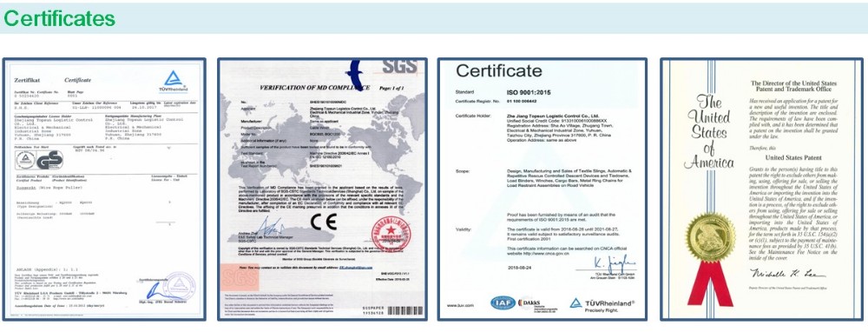Open the TÜV Rheinland GS certificate thumbnail
Screen dimensions: 868x332
coord(104,189)
